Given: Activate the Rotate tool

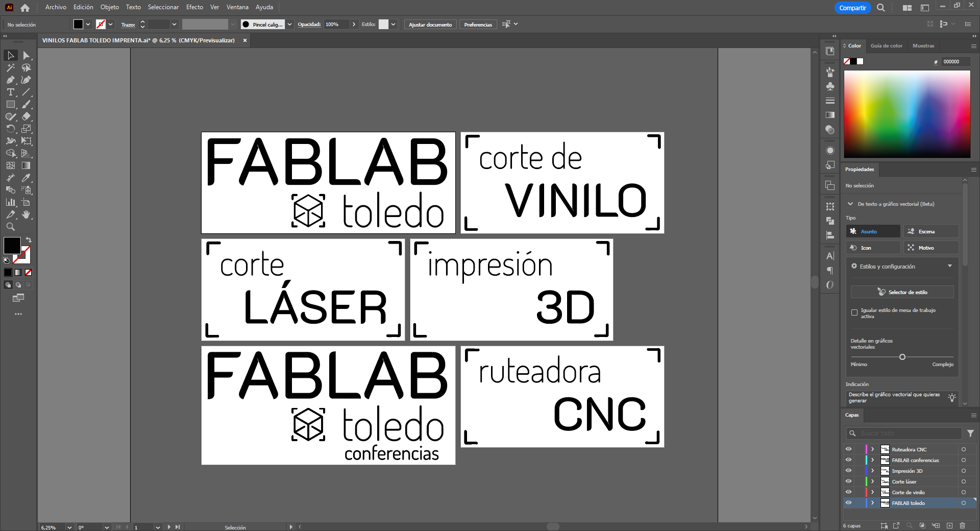Looking at the screenshot, I should point(11,129).
